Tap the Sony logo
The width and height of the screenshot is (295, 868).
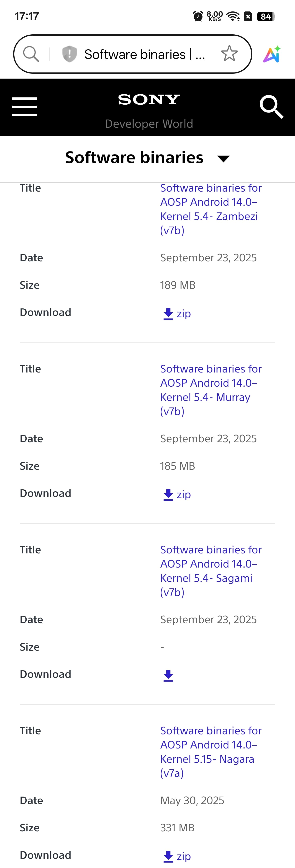click(x=149, y=100)
